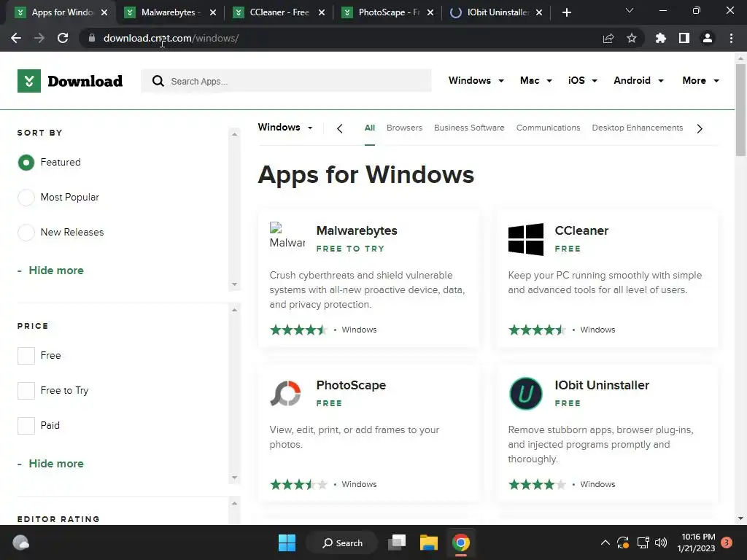Select Communications category tab
Screen dimensions: 747x560
pos(549,128)
